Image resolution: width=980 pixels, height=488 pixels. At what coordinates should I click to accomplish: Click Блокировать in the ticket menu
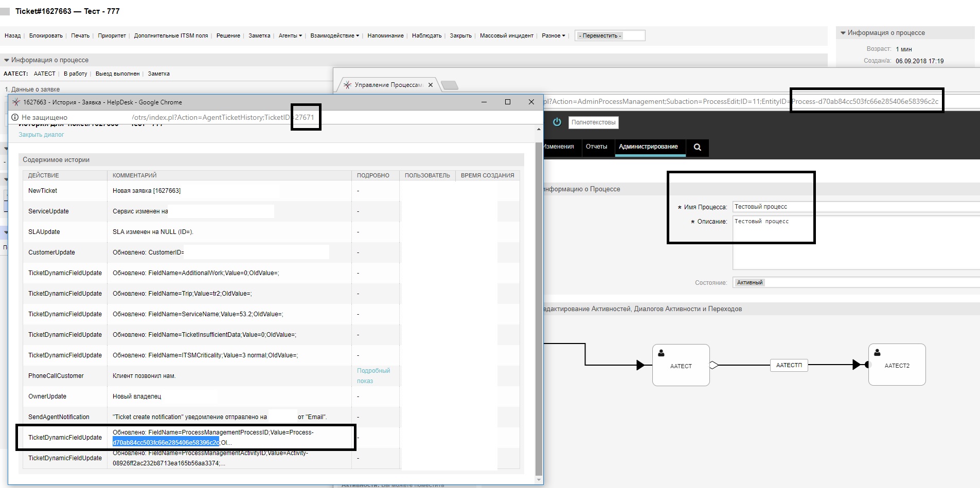46,35
